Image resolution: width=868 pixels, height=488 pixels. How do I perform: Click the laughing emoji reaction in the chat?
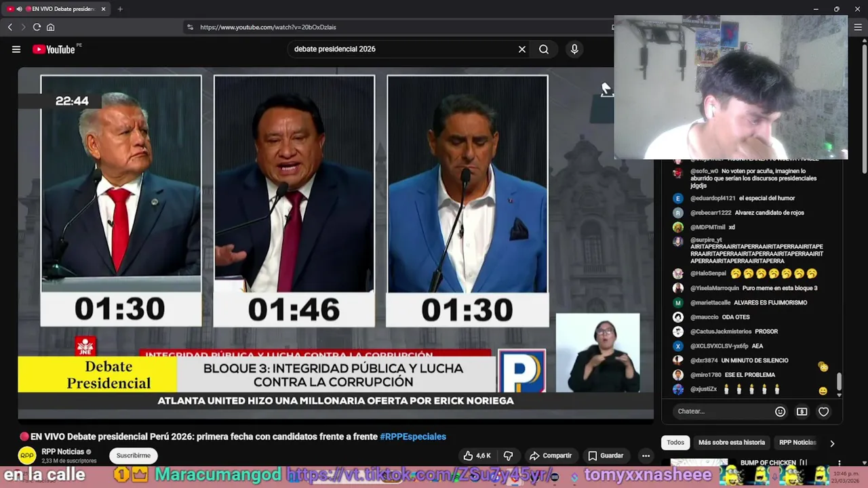(823, 391)
